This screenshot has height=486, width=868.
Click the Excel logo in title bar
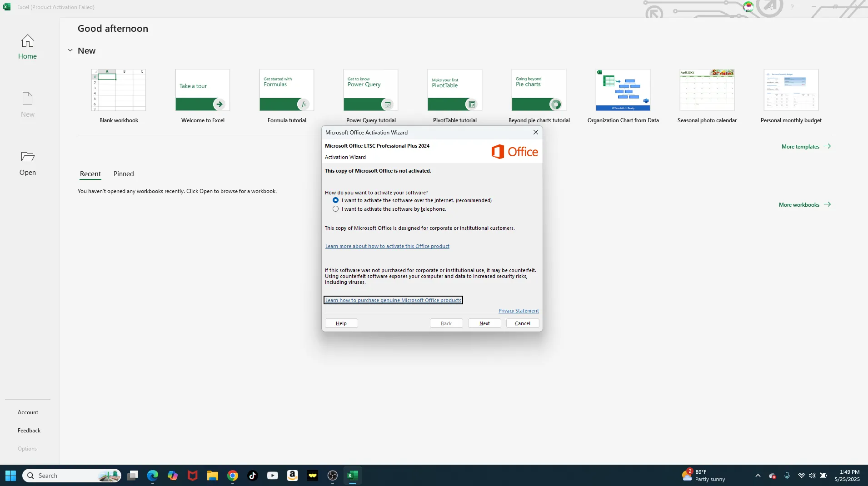coord(7,7)
